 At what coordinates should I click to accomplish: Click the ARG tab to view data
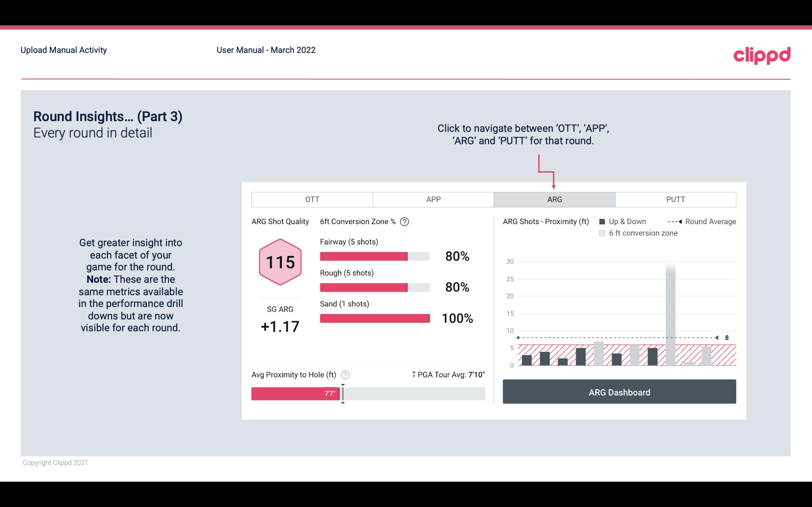(x=554, y=200)
